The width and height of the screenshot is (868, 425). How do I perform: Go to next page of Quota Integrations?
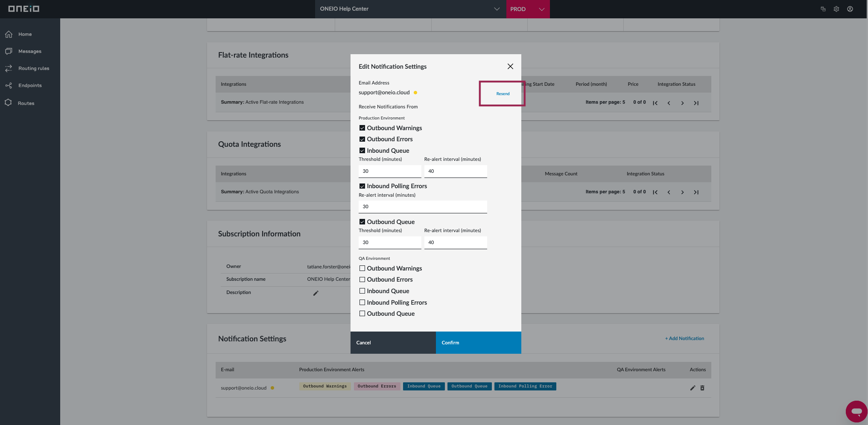click(x=683, y=192)
